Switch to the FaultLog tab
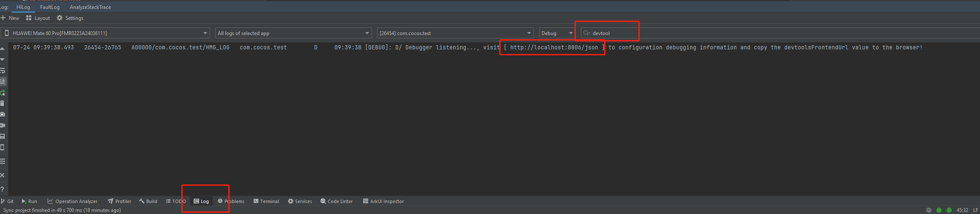This screenshot has height=214, width=980. [50, 7]
